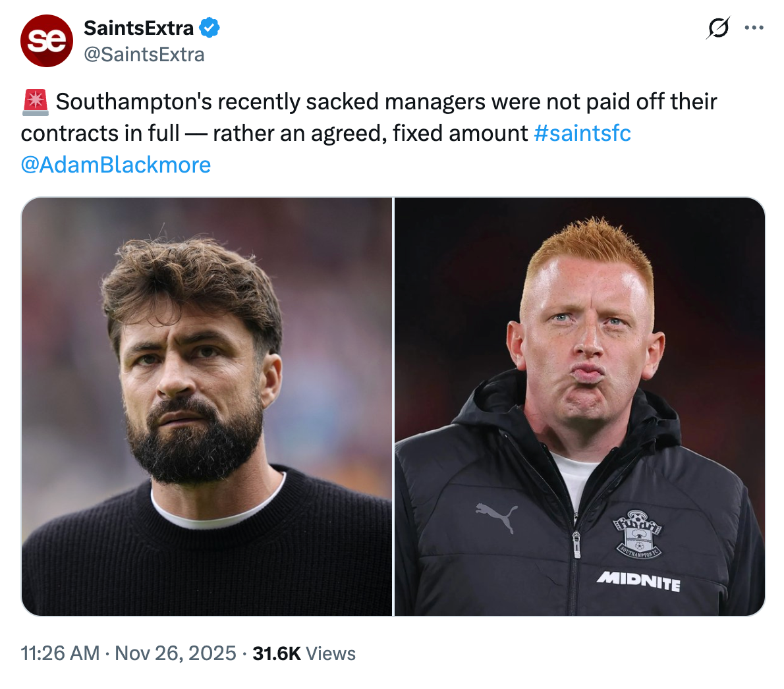Screen dimensions: 784x689
Task: Open the @SaintsExtra handle
Action: [x=144, y=54]
